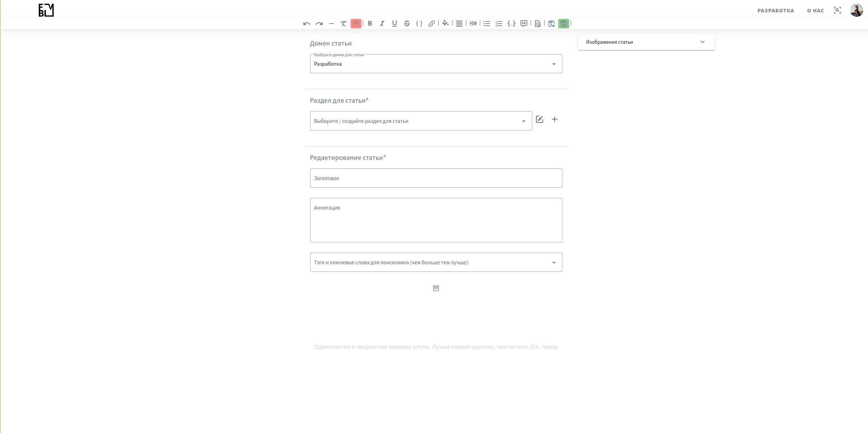Insert code block with curly braces icon
868x433 pixels.
(x=511, y=24)
